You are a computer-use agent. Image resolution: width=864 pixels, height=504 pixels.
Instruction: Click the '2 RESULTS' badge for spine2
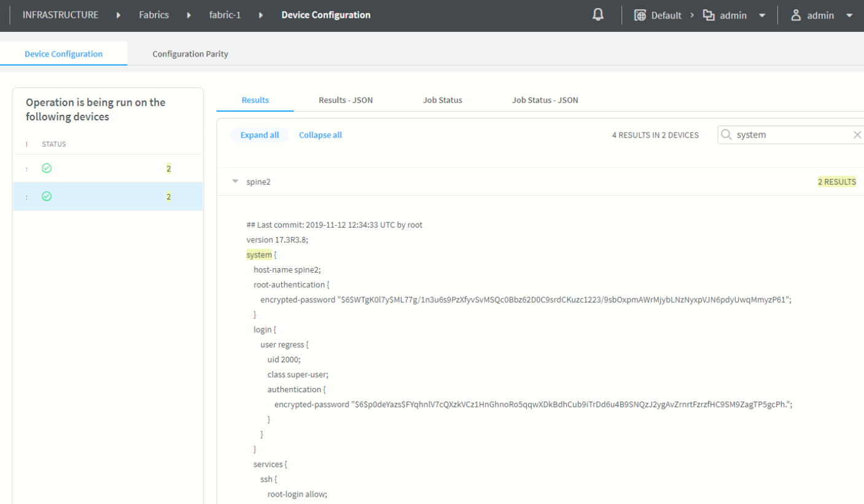pos(836,182)
